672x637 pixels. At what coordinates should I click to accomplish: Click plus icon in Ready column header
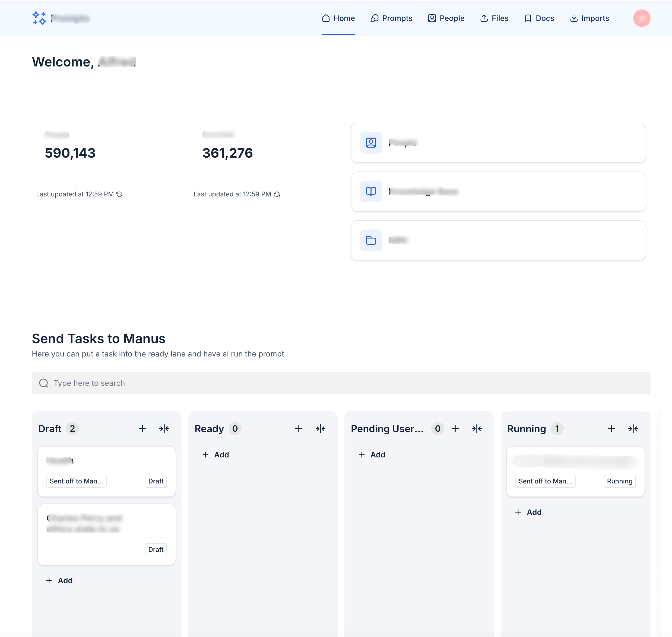point(299,429)
